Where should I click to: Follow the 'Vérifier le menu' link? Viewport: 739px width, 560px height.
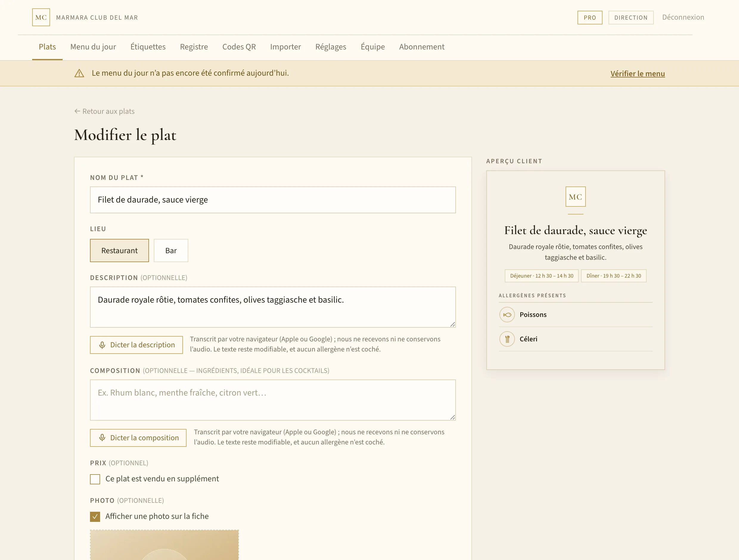638,74
